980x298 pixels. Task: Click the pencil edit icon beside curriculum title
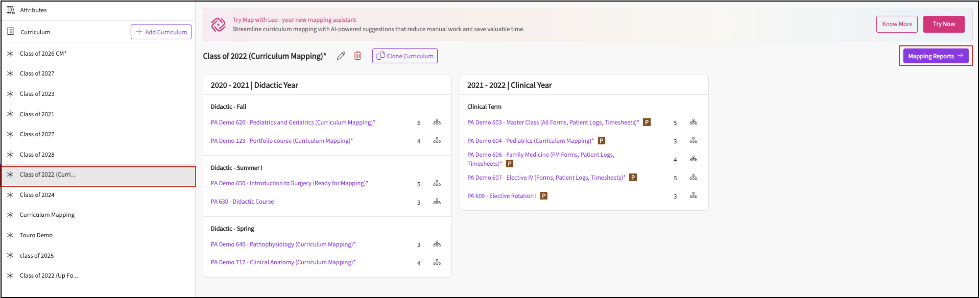point(341,56)
